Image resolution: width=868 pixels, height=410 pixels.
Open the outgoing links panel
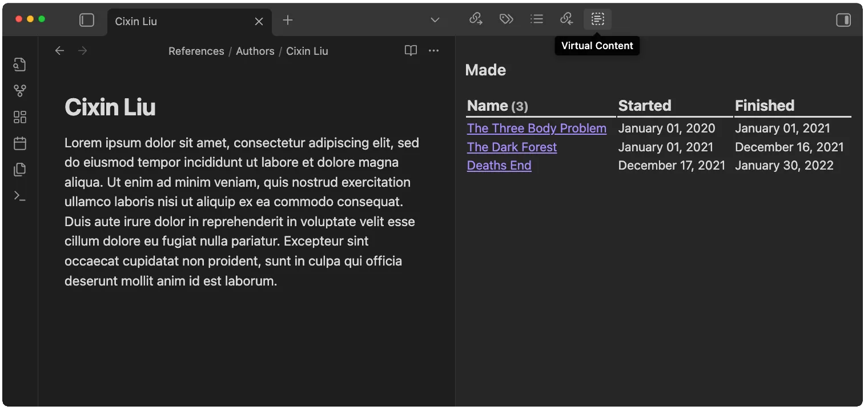tap(476, 19)
